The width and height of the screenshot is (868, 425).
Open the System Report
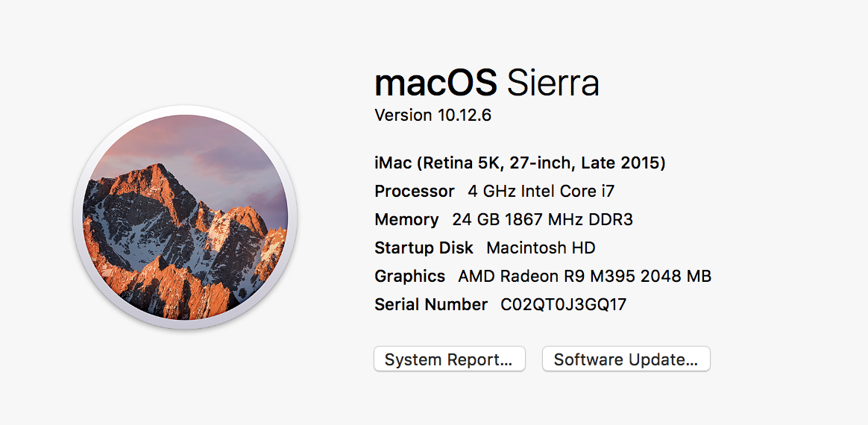pyautogui.click(x=449, y=359)
